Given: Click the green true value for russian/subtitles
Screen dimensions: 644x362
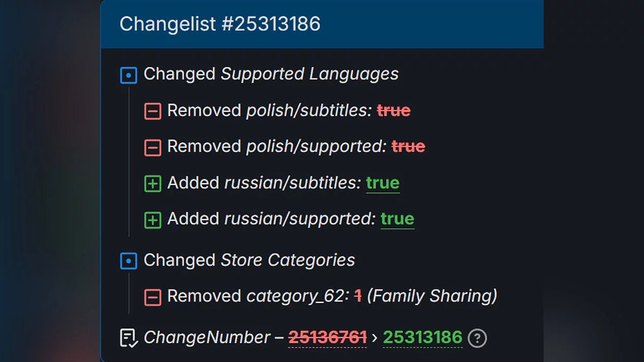Looking at the screenshot, I should (383, 183).
